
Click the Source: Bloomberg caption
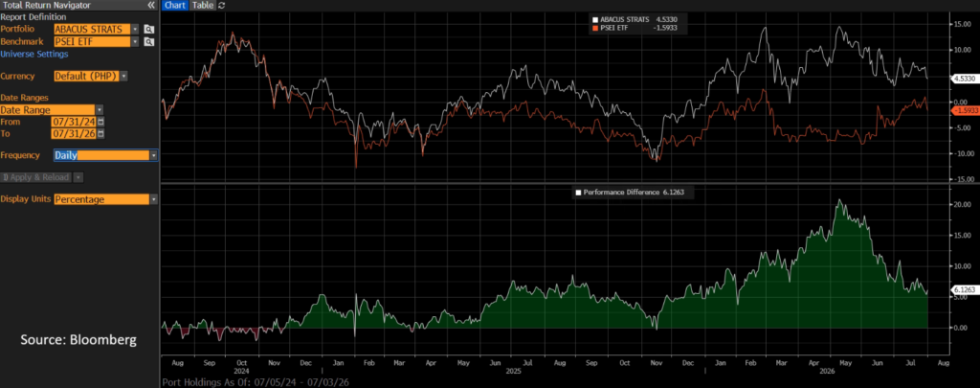tap(78, 340)
